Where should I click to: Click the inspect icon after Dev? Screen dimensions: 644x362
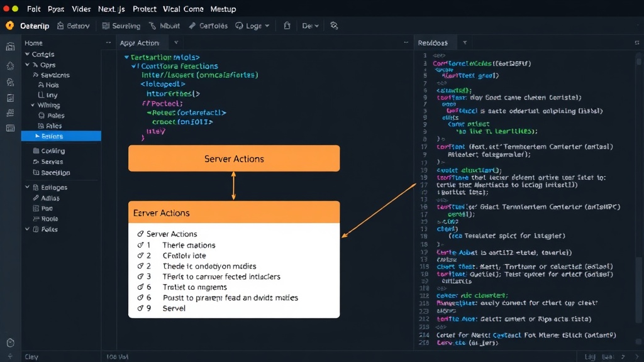coord(334,26)
